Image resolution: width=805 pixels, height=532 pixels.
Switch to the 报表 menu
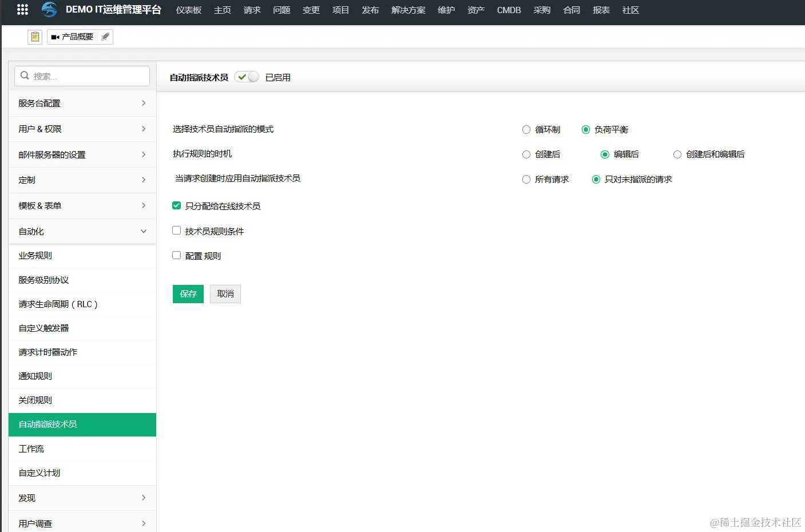(601, 10)
